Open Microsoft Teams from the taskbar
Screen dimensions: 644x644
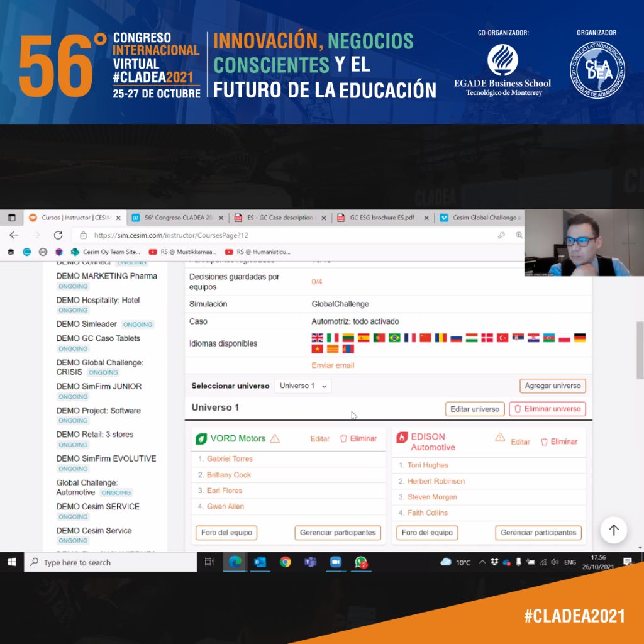click(x=310, y=562)
